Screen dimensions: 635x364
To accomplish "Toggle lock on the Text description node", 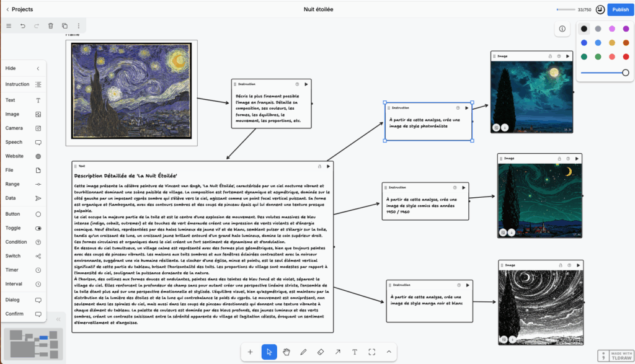I will (x=319, y=166).
